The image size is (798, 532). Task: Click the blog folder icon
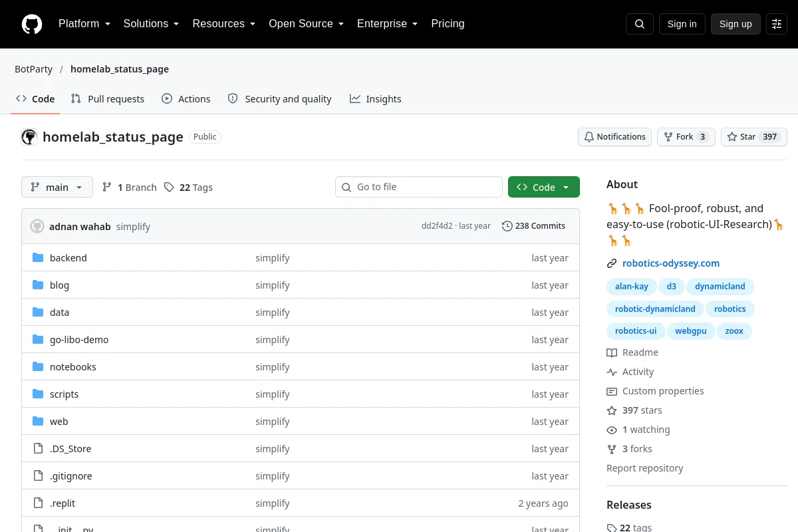38,285
